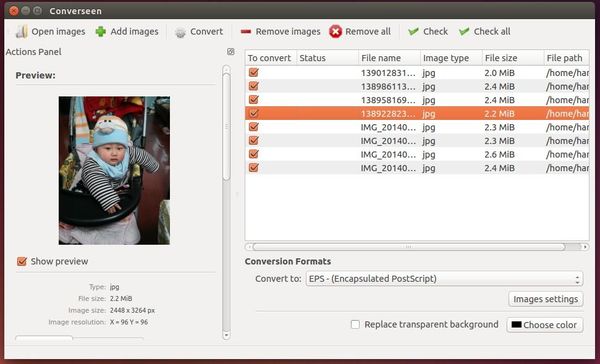Click the Check all label text
This screenshot has width=600, height=364.
coord(492,31)
